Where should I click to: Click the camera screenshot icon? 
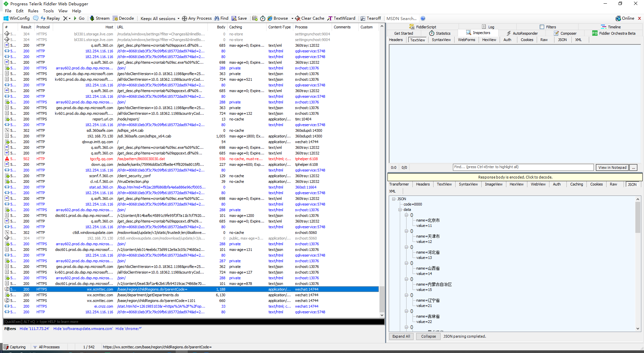255,18
